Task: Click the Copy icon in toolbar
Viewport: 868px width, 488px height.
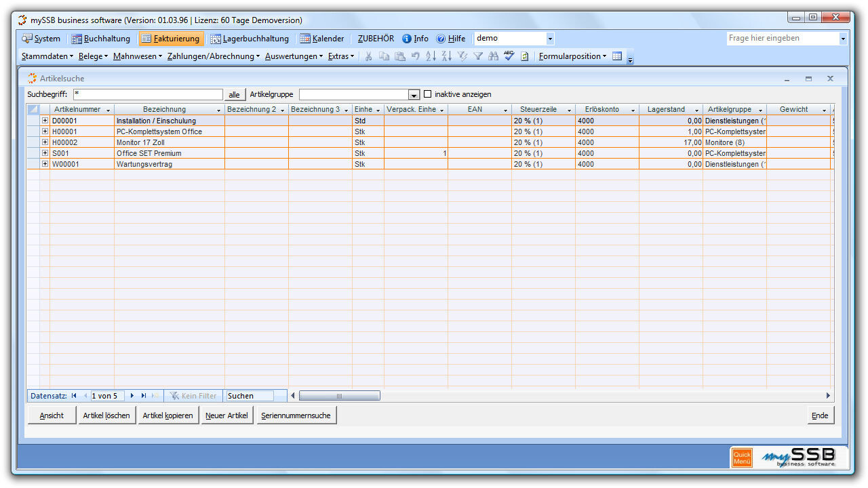Action: (x=384, y=56)
